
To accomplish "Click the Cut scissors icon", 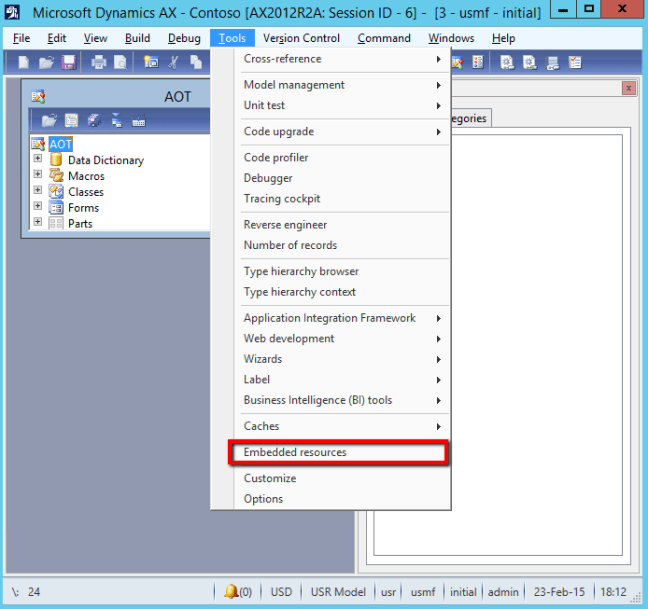I will click(x=173, y=62).
